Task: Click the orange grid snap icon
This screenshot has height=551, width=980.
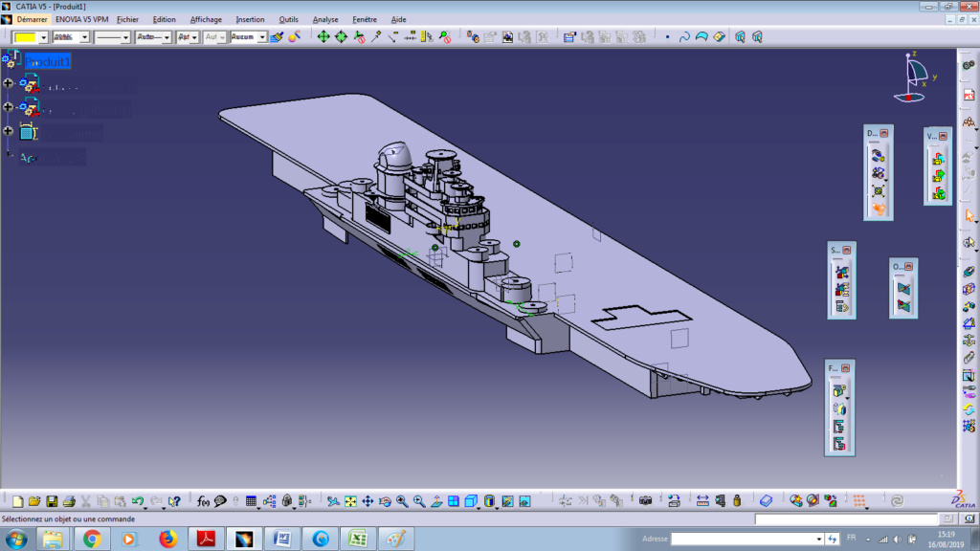Action: [x=860, y=501]
